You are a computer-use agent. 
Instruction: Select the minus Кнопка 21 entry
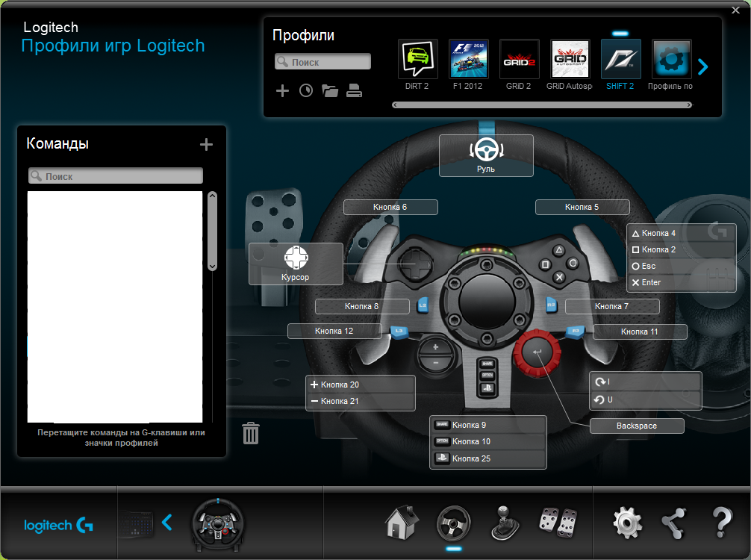pos(360,402)
